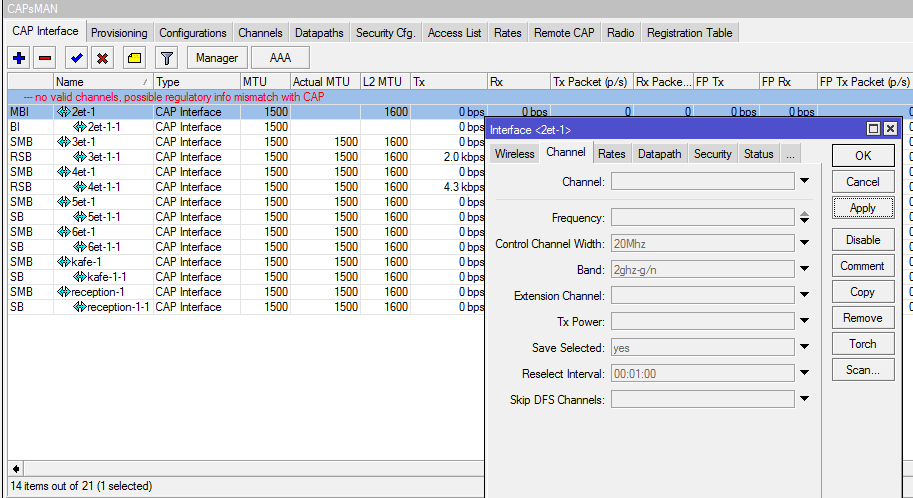Open Registration Table tab
913x498 pixels.
[x=690, y=33]
